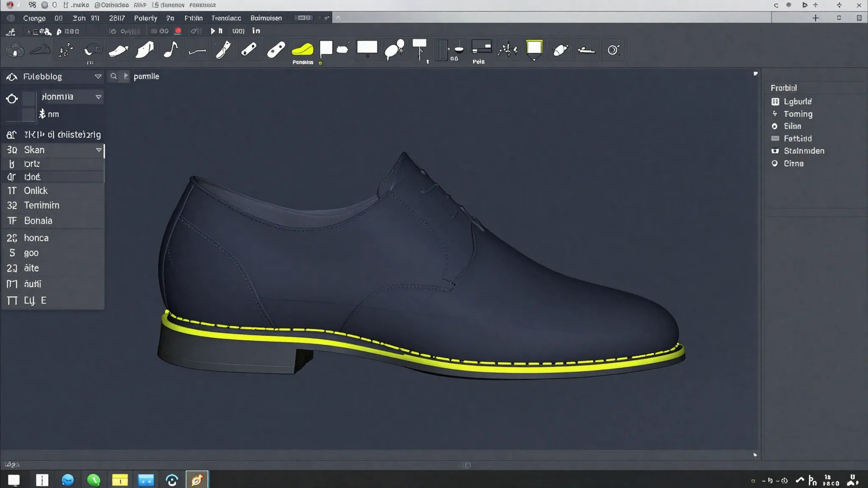Screen dimensions: 868x488
Task: Select the white capsule shape tool icon
Action: click(560, 50)
